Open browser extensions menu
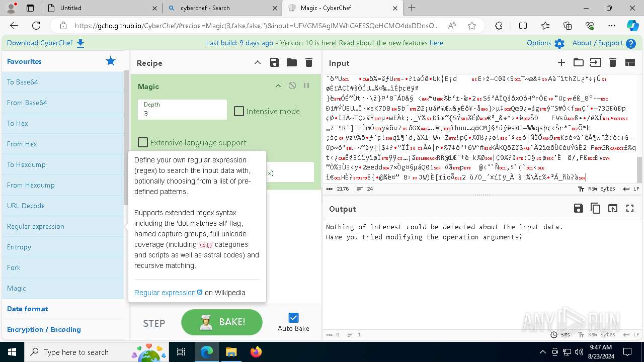Viewport: 644px width, 362px height. point(499,26)
